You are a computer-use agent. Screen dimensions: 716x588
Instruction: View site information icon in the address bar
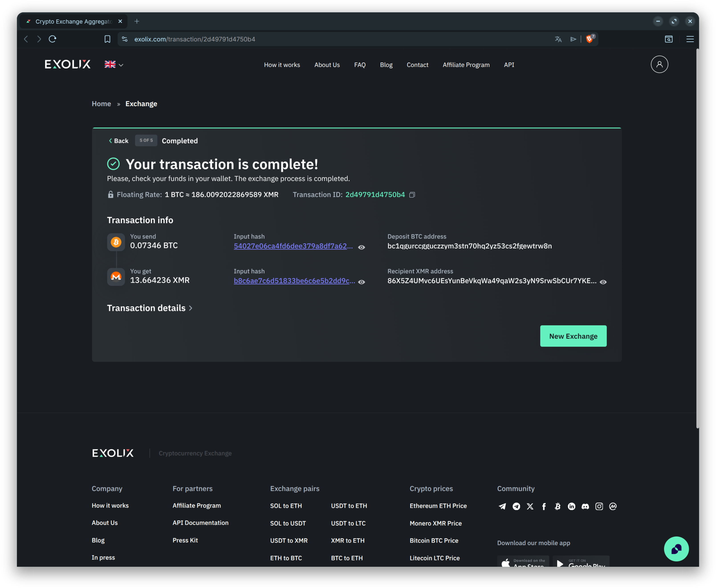(125, 39)
